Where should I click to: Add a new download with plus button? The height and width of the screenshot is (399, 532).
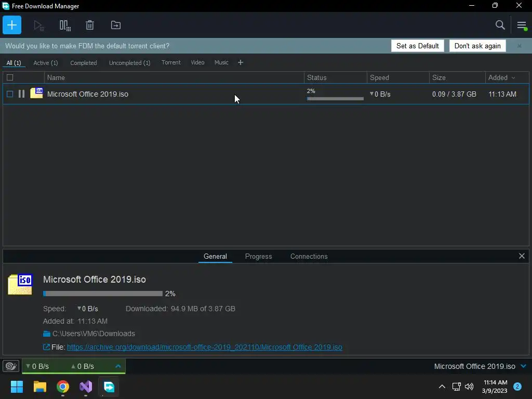[x=12, y=25]
